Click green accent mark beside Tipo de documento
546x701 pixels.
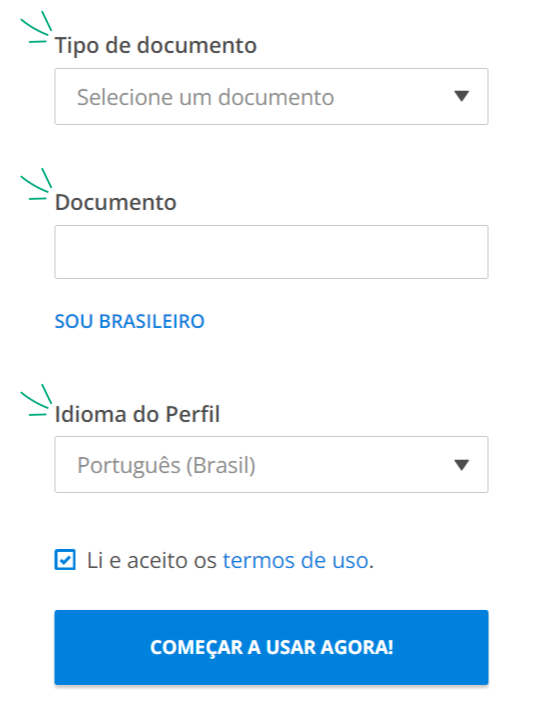36,27
